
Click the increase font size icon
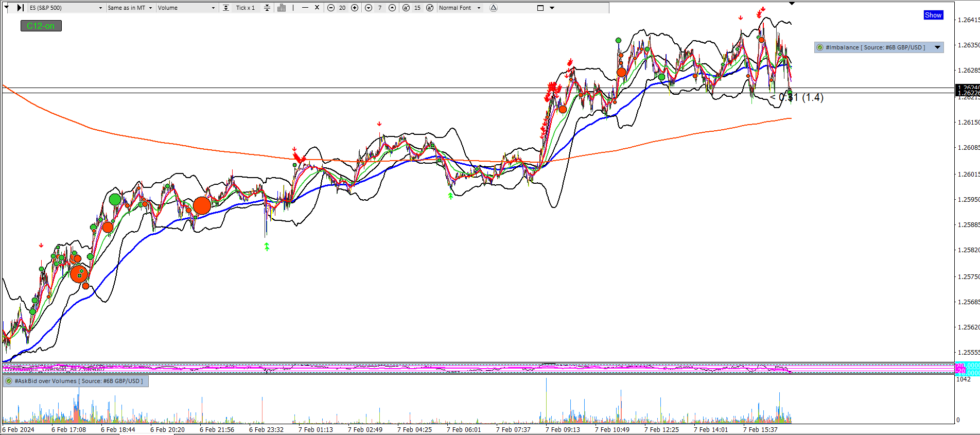point(430,8)
